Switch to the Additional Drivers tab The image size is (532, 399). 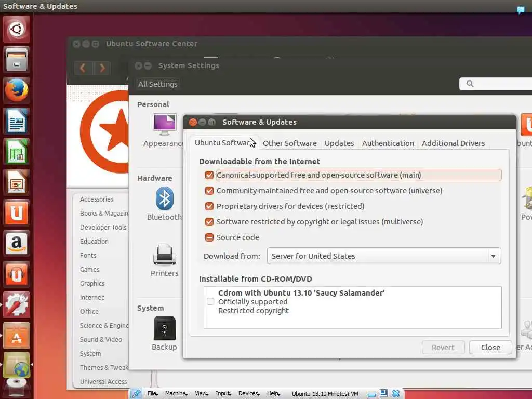453,143
